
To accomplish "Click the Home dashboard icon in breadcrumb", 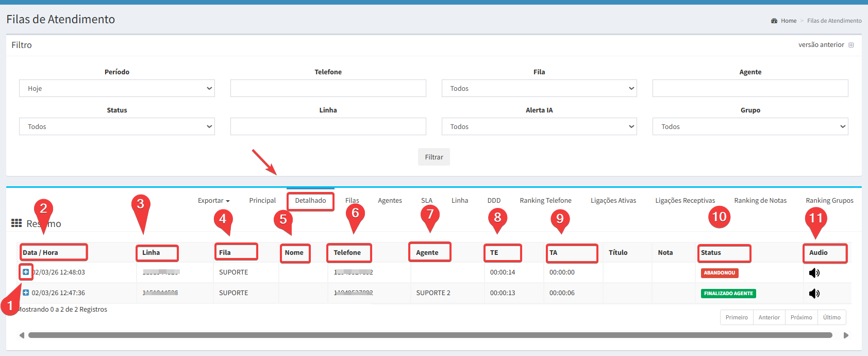I will coord(774,21).
